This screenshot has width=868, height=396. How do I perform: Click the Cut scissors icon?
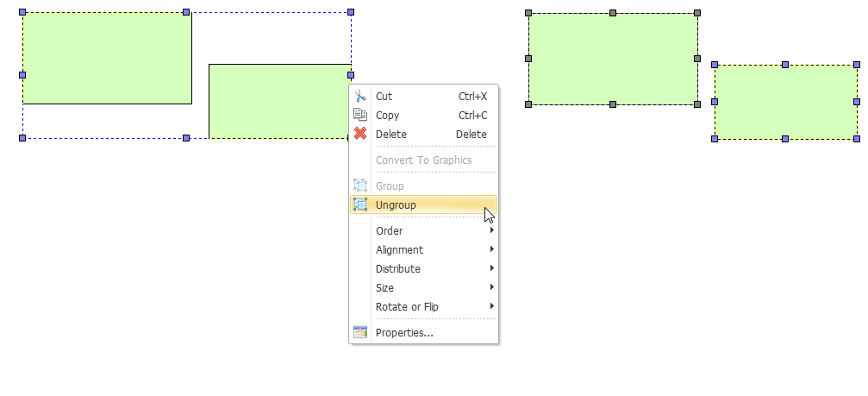click(x=360, y=96)
